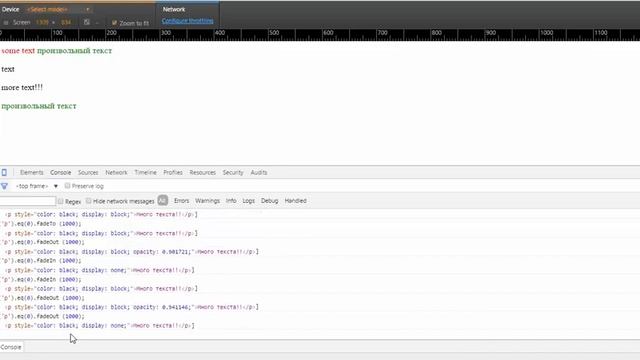Click the lower green "произвольный текст" paragraph
The image size is (640, 360).
[x=39, y=106]
